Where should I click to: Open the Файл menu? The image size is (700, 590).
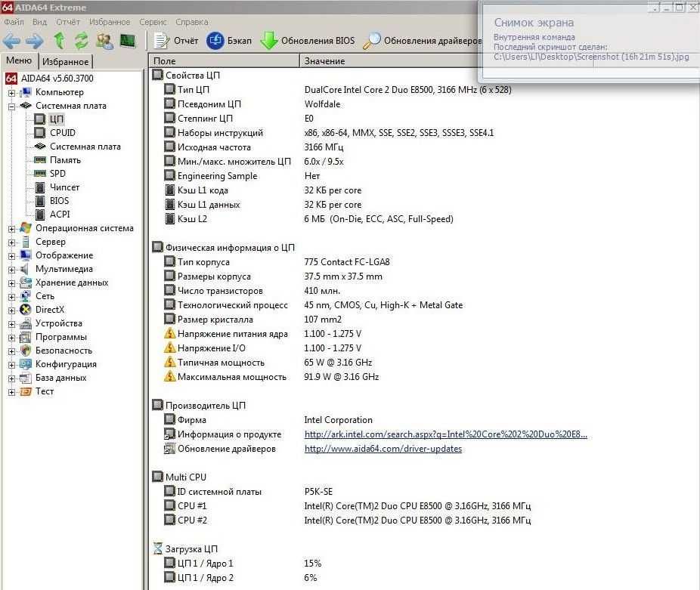click(14, 22)
